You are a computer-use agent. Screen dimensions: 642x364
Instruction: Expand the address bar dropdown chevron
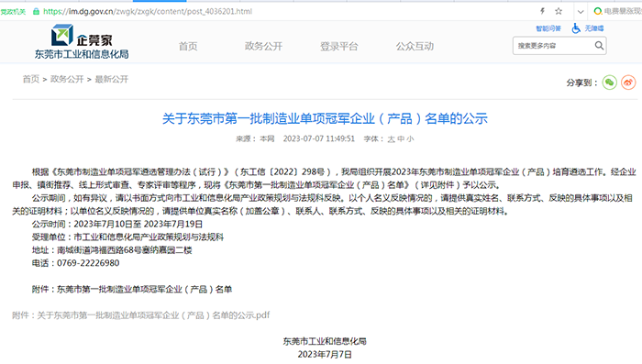[581, 12]
